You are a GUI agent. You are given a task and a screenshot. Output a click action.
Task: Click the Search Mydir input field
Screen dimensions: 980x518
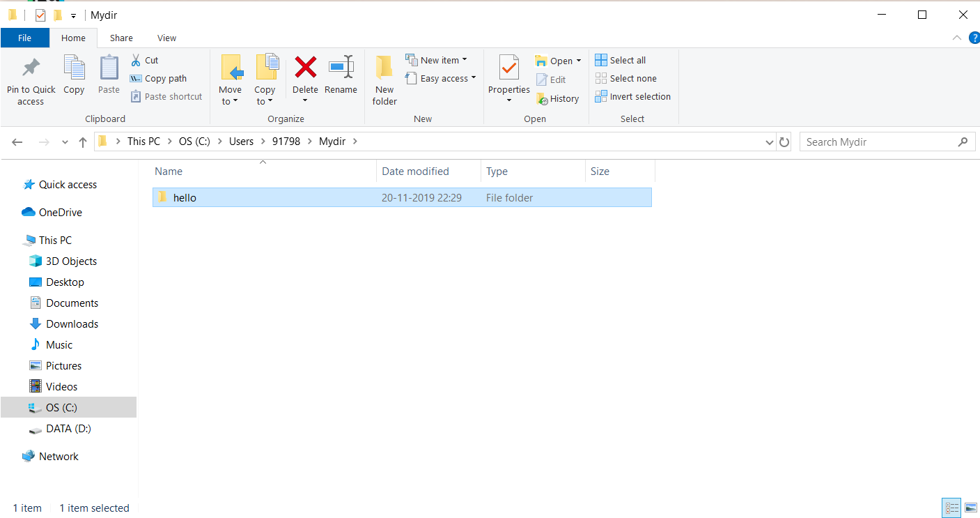(878, 142)
